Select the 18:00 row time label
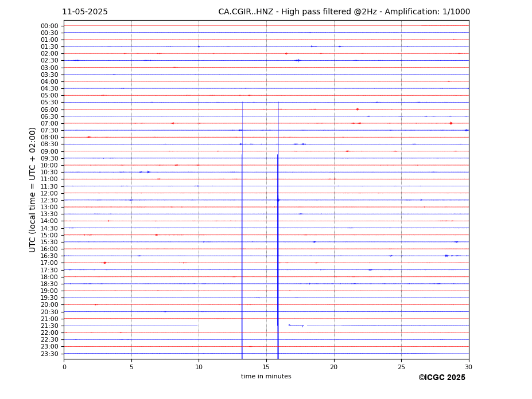 click(x=49, y=277)
